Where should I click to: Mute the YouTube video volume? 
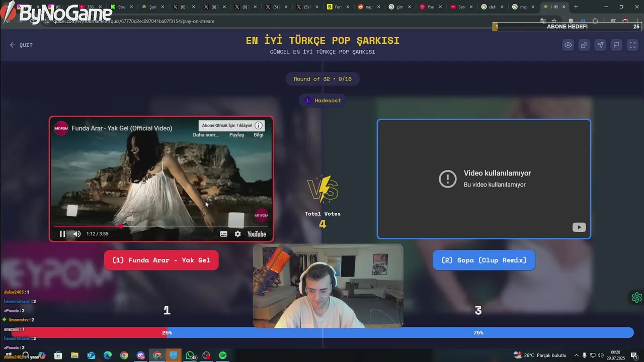77,234
